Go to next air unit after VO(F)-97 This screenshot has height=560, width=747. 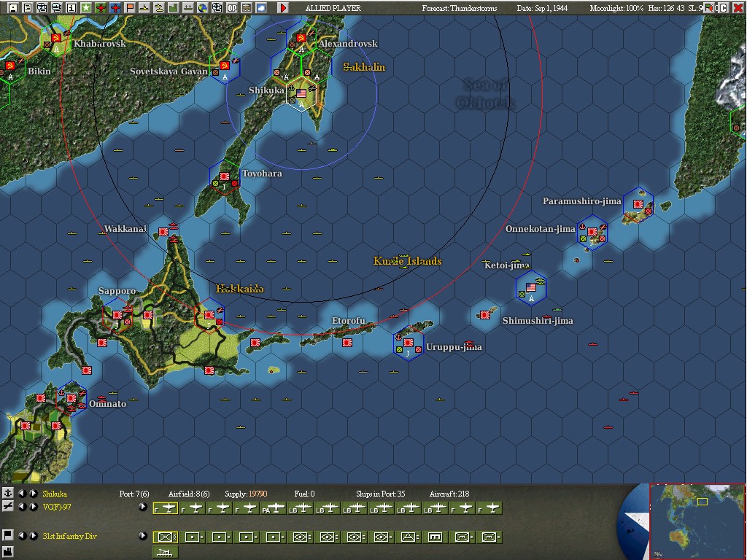pyautogui.click(x=34, y=507)
